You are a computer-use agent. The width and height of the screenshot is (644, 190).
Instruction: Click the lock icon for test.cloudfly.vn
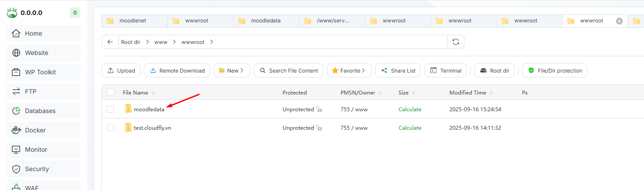(x=319, y=128)
